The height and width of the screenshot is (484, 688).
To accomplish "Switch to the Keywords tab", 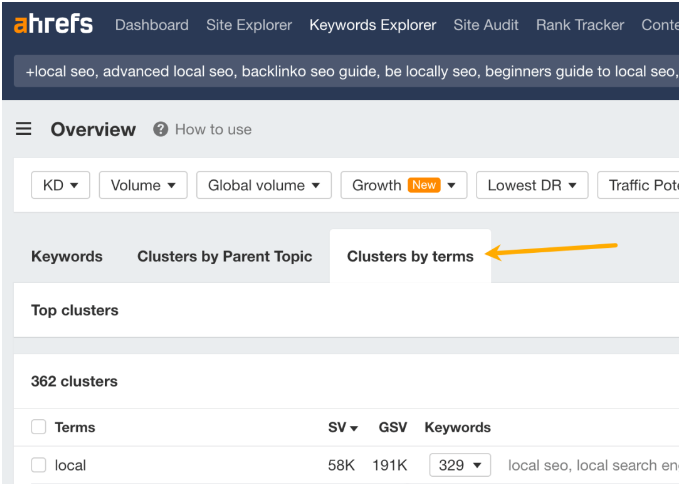I will pyautogui.click(x=67, y=256).
